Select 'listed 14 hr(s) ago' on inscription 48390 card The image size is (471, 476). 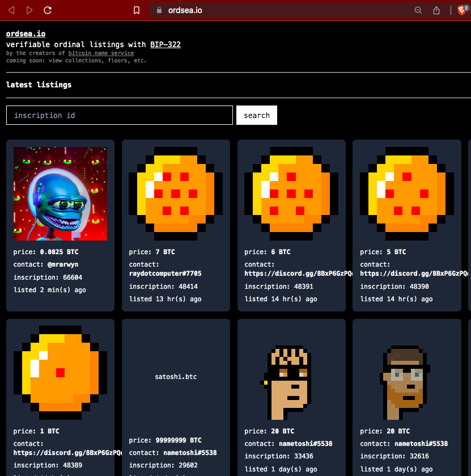[x=396, y=299]
